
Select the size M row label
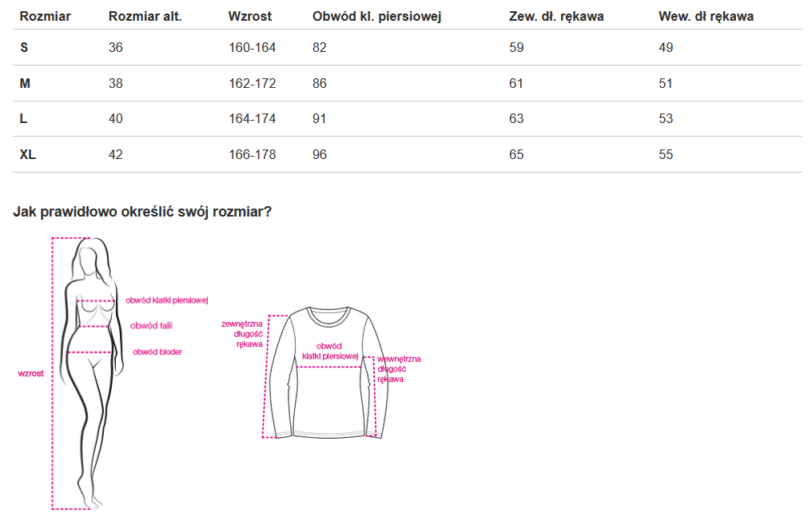[x=25, y=83]
